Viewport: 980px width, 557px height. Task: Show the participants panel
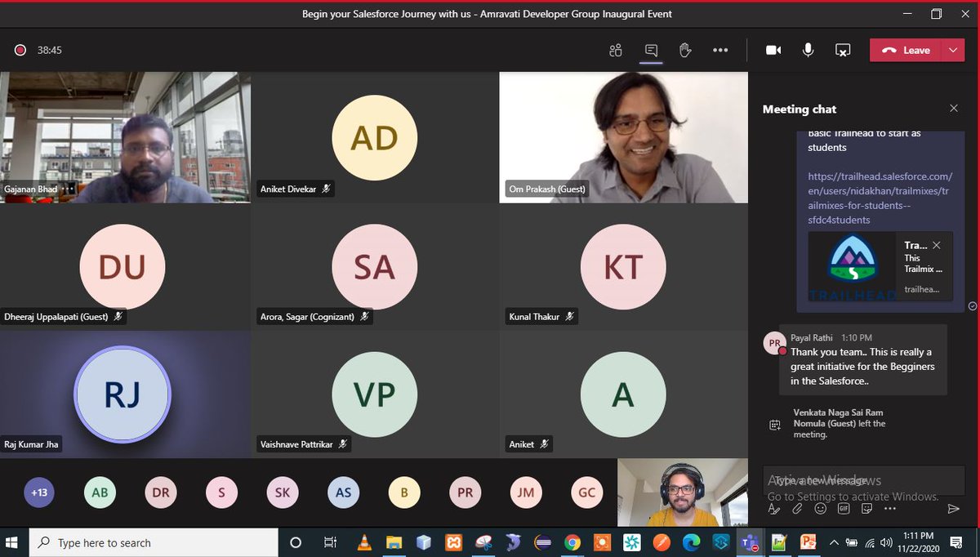tap(616, 51)
